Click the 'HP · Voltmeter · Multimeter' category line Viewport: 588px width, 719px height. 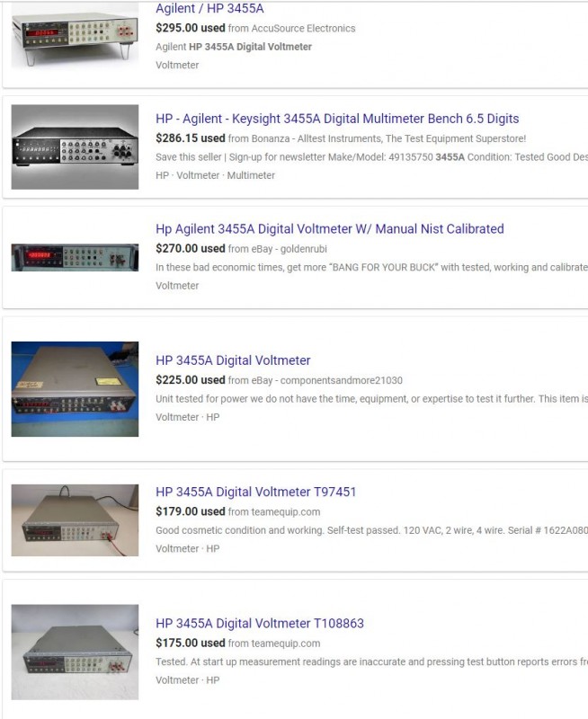click(x=215, y=175)
